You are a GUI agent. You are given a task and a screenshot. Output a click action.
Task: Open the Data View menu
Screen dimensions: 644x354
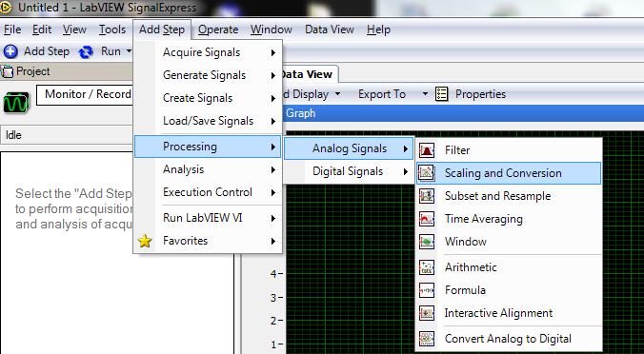click(330, 29)
